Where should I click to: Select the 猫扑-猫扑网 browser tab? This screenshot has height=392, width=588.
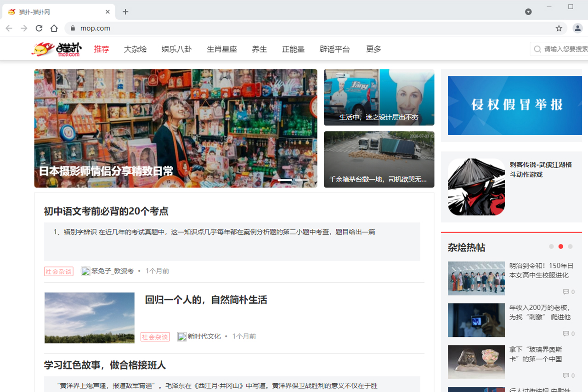(59, 12)
